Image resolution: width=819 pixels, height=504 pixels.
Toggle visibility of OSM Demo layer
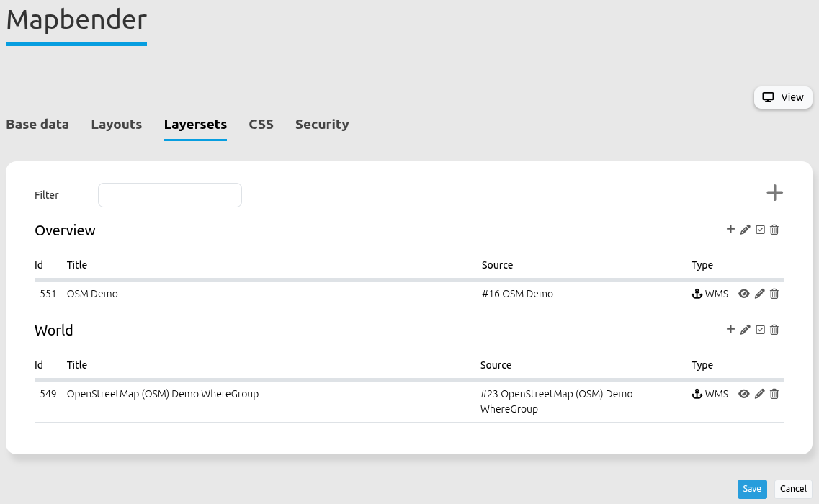(744, 294)
